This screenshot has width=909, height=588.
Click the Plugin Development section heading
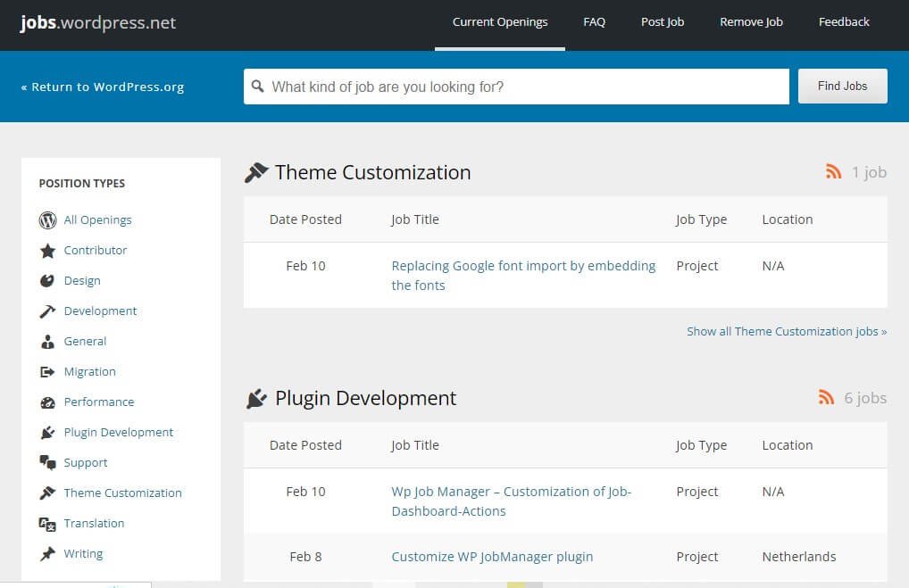point(366,398)
